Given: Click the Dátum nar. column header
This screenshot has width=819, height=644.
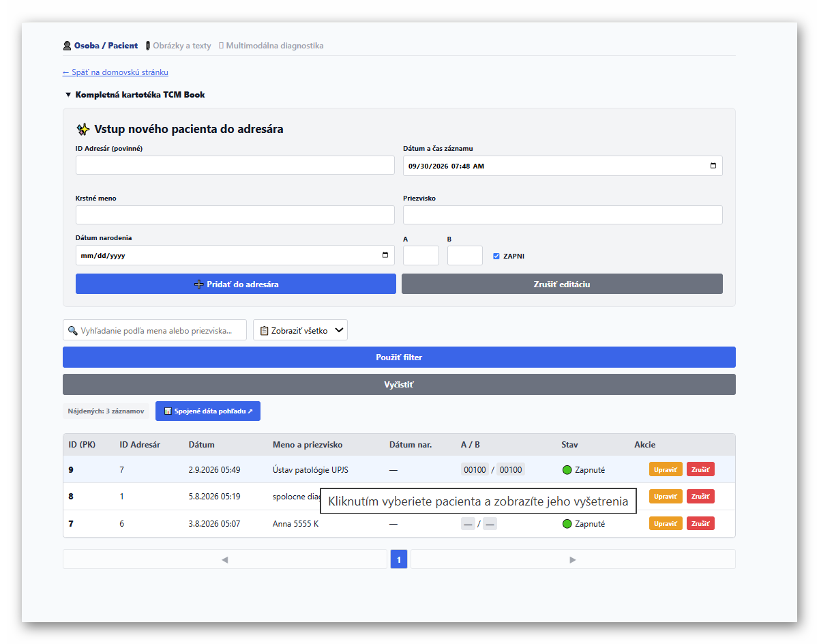Looking at the screenshot, I should point(411,445).
